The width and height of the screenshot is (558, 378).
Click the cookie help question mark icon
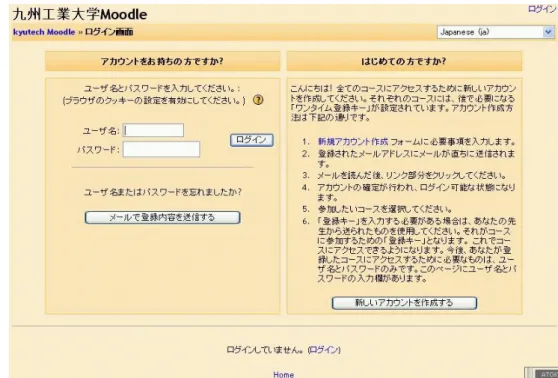point(258,100)
